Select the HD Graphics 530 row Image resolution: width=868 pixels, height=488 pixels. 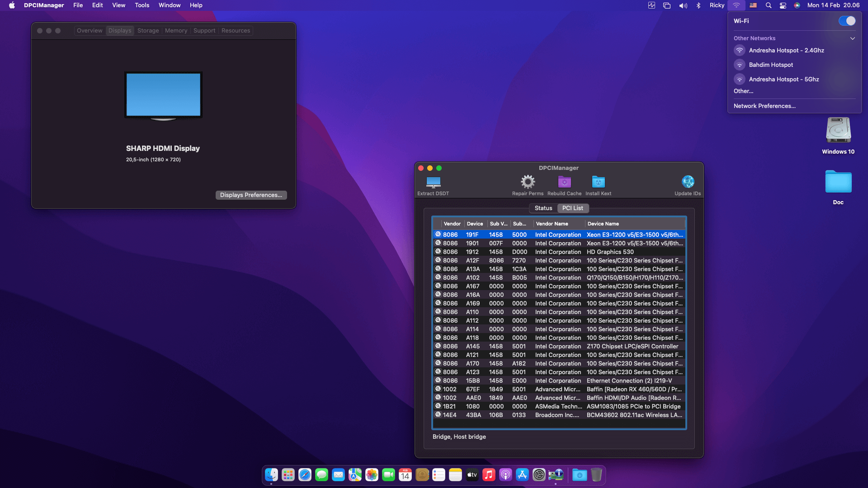point(559,252)
